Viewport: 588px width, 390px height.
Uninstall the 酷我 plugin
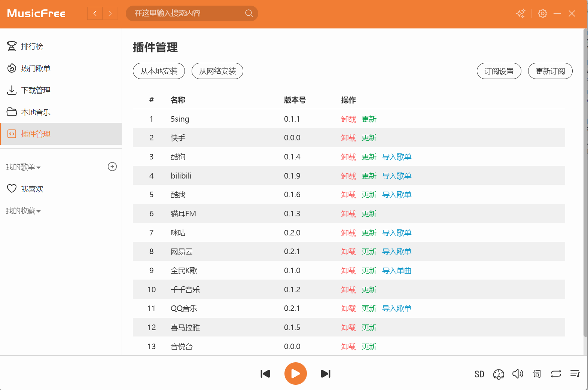tap(348, 195)
